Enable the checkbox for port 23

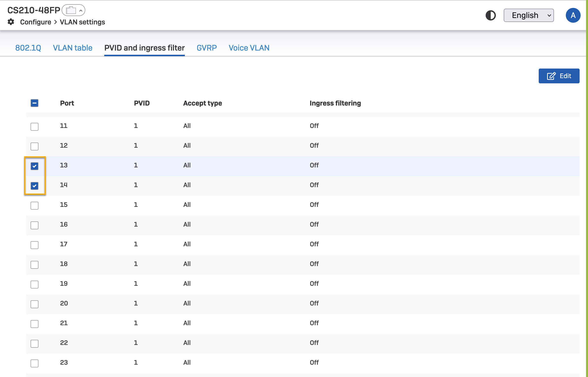click(x=35, y=363)
